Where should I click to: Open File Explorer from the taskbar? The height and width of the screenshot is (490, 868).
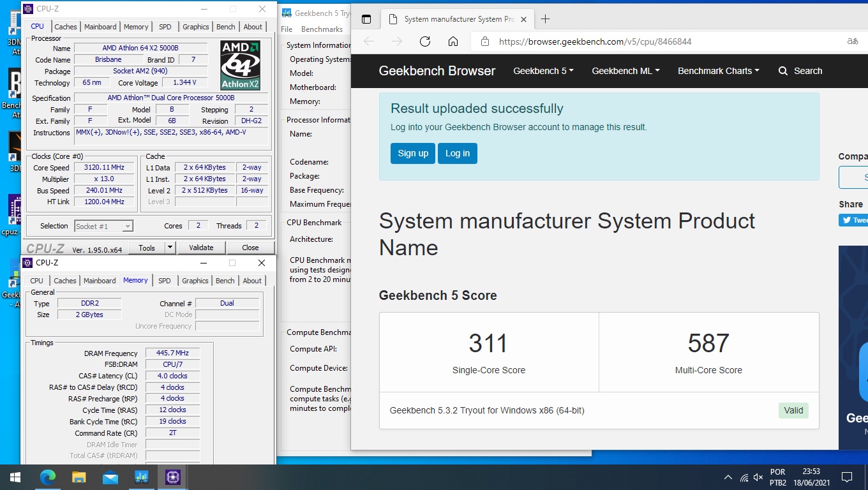[x=79, y=477]
